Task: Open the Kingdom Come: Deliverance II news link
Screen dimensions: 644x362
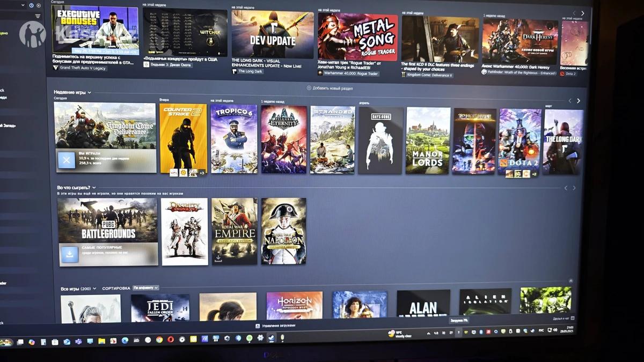Action: [430, 76]
